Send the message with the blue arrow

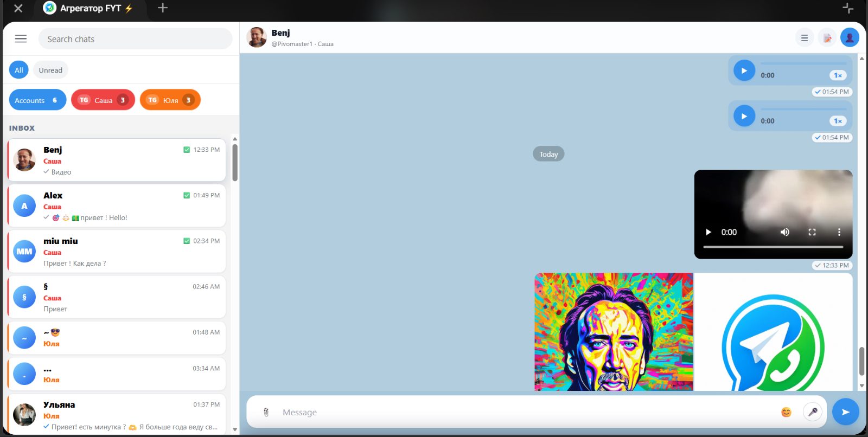pos(846,412)
